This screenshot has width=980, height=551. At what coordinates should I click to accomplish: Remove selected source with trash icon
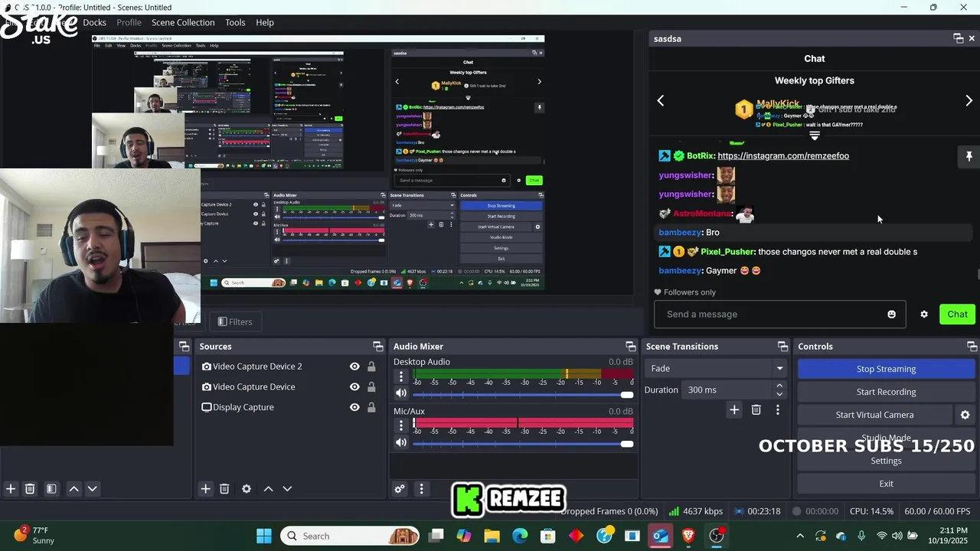coord(224,489)
